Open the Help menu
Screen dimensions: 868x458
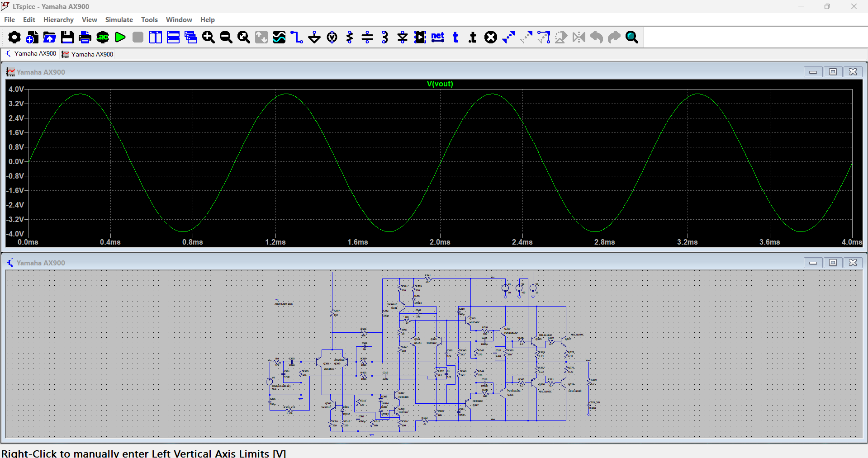click(208, 20)
